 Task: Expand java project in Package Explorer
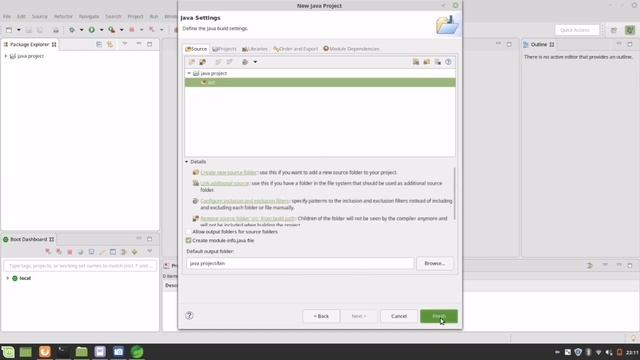(x=6, y=56)
